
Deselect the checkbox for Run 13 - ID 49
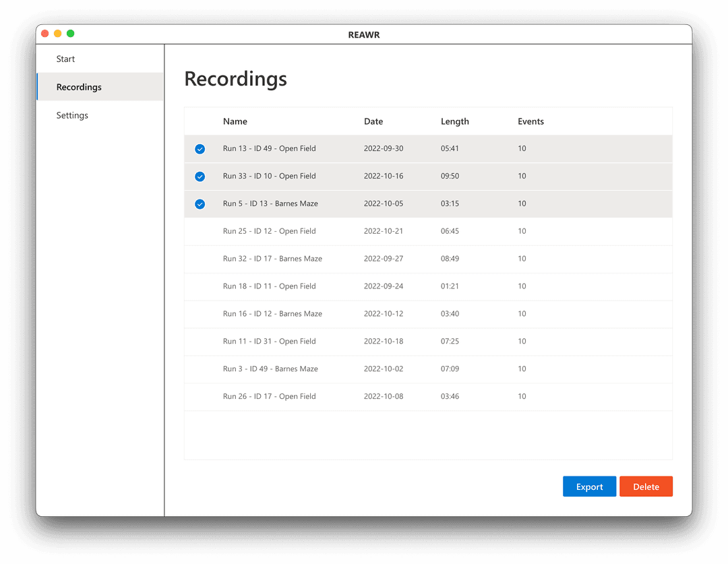coord(200,148)
